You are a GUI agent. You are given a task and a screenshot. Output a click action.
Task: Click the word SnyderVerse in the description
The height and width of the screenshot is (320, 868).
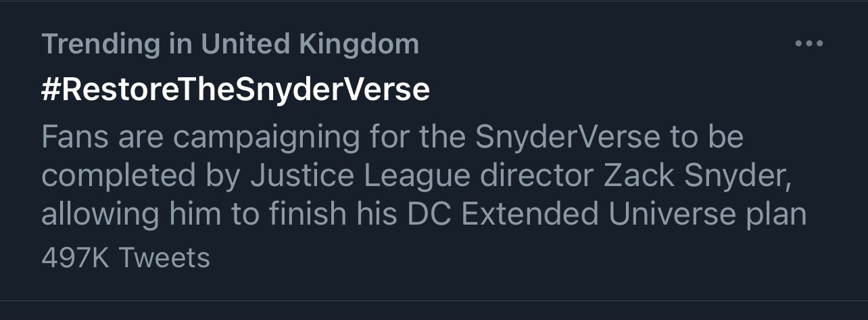(x=568, y=138)
